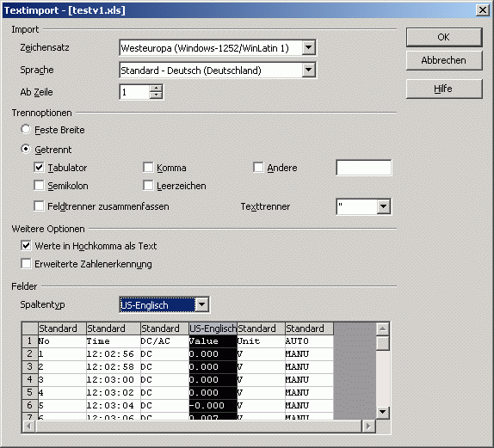The image size is (494, 448).
Task: Select the Unit column header in preview
Action: coord(261,328)
